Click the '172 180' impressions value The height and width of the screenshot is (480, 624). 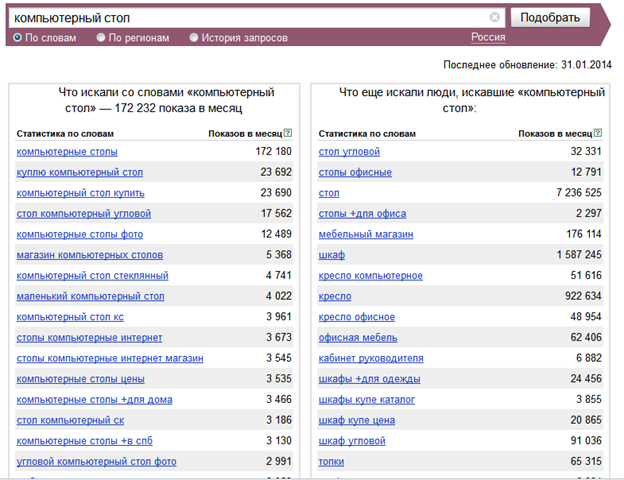point(273,151)
